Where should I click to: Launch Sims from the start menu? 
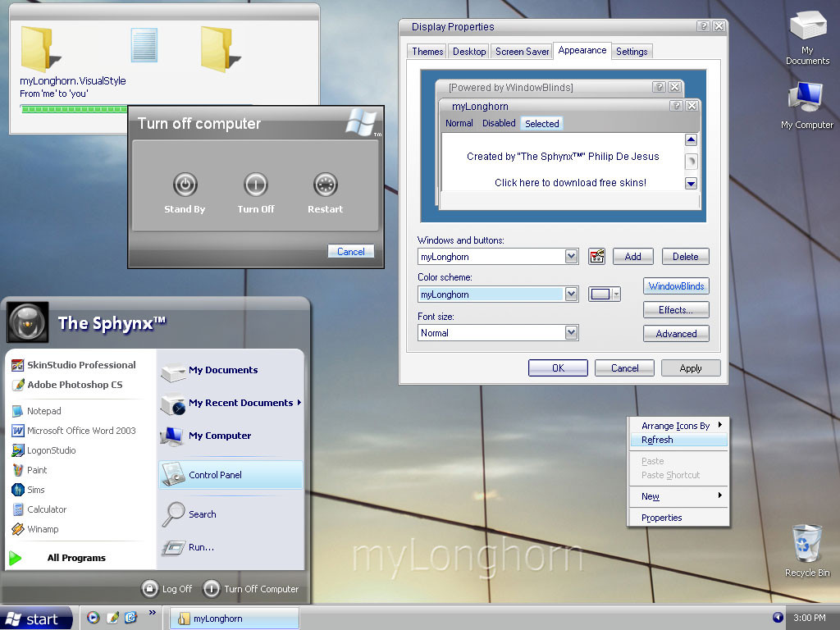tap(29, 490)
